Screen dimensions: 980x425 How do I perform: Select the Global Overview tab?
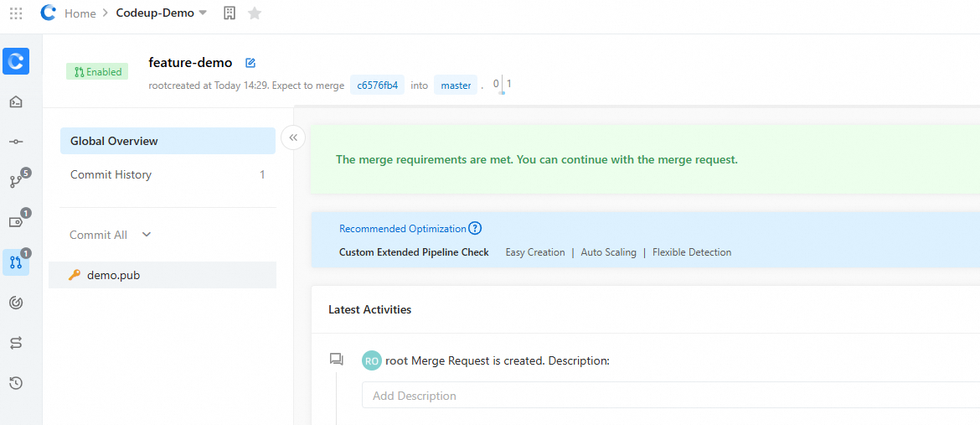pos(168,141)
